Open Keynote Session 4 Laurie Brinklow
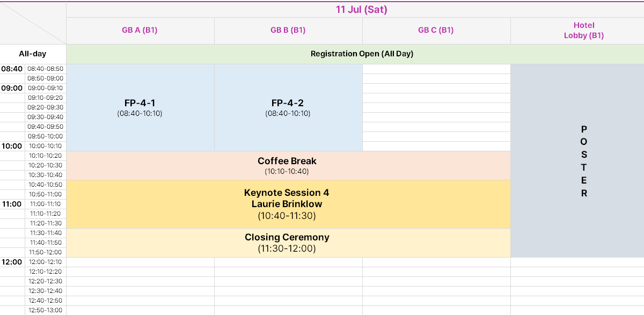This screenshot has width=644, height=315. pyautogui.click(x=288, y=204)
